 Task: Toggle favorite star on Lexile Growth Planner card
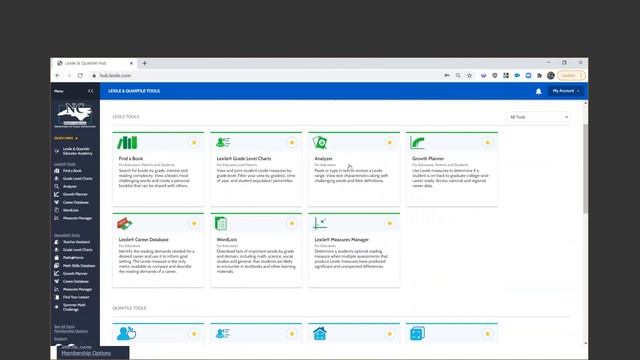tap(487, 142)
